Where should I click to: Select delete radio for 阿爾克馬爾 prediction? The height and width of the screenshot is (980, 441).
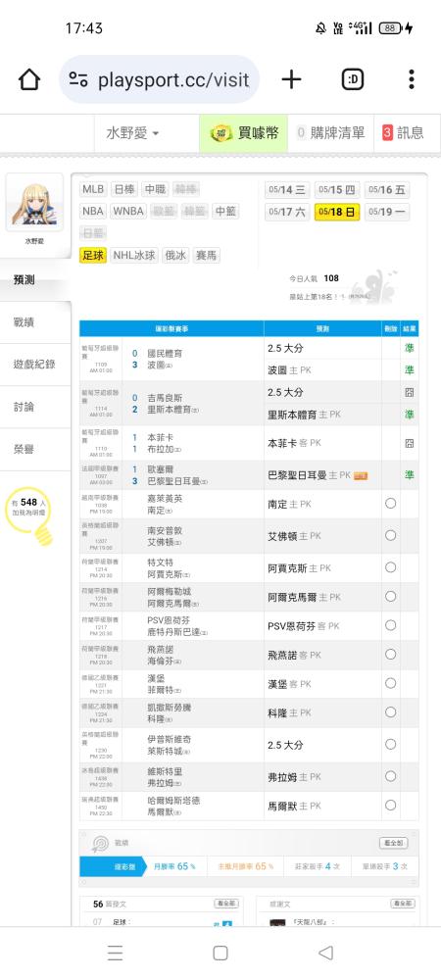point(390,597)
